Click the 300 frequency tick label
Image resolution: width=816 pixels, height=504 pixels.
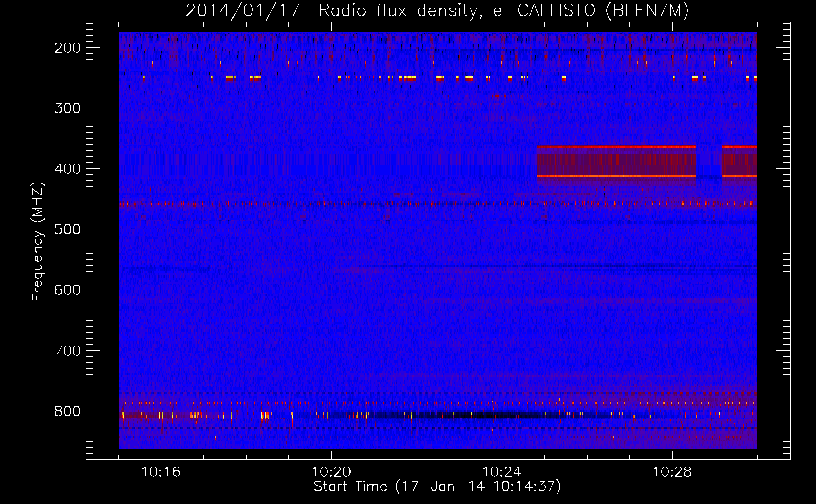tap(68, 108)
